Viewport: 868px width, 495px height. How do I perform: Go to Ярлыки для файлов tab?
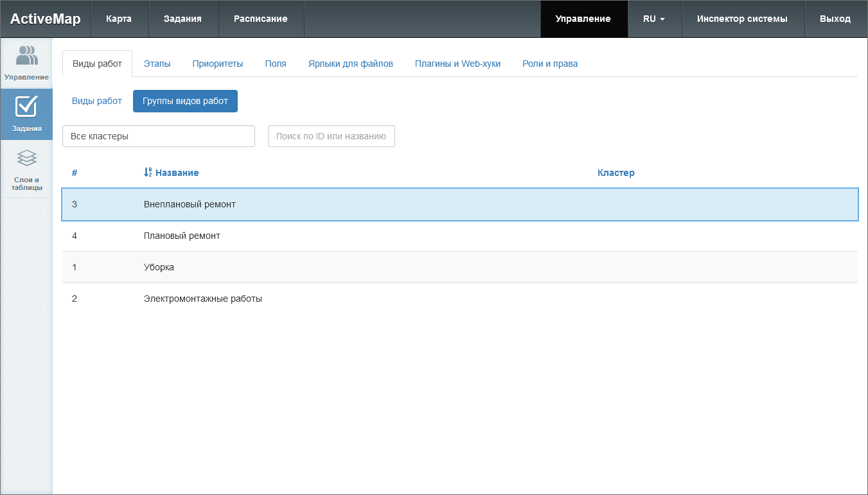click(x=350, y=64)
